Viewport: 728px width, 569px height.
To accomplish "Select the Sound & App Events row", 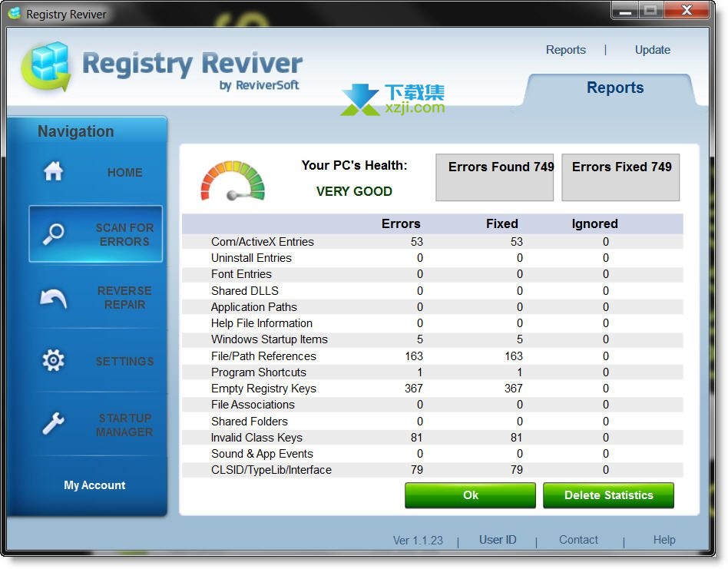I will point(432,454).
